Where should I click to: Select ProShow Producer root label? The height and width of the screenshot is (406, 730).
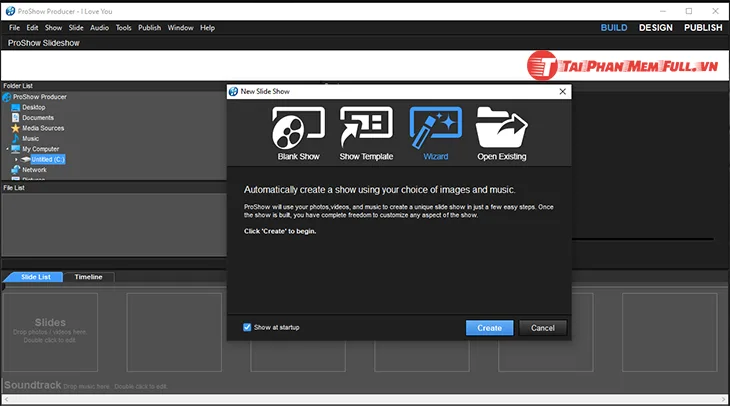point(40,97)
